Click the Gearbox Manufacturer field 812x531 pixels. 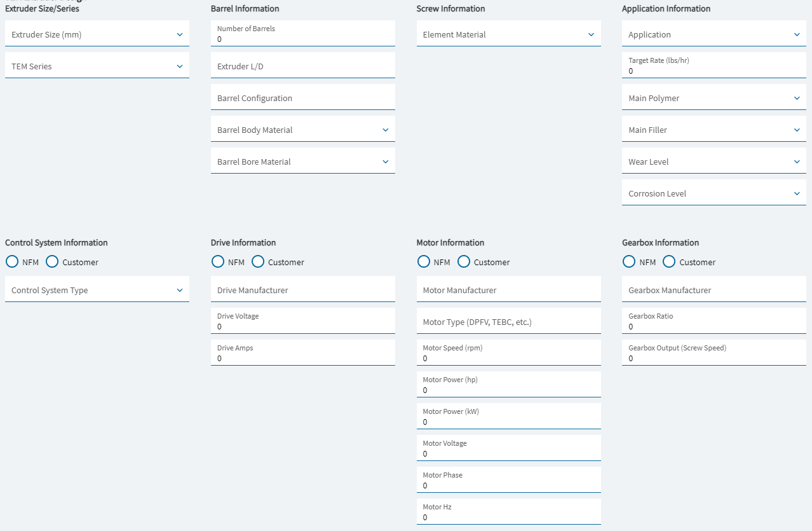(x=714, y=289)
